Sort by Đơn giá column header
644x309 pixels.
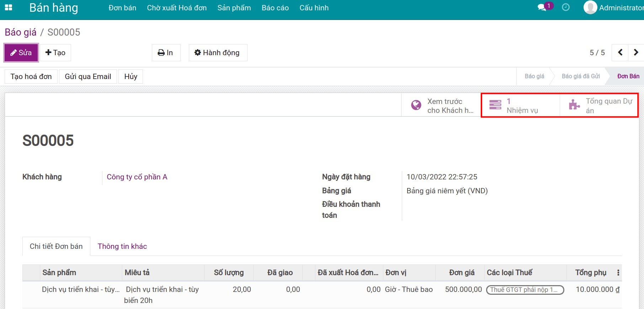460,273
